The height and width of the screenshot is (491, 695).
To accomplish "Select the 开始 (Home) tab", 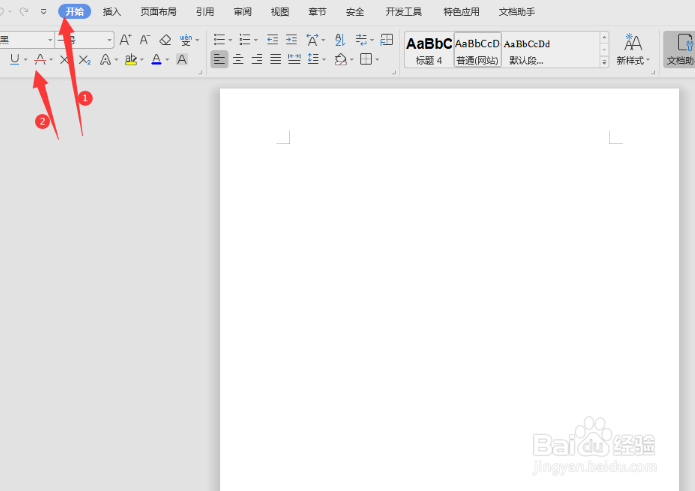I will tap(74, 12).
